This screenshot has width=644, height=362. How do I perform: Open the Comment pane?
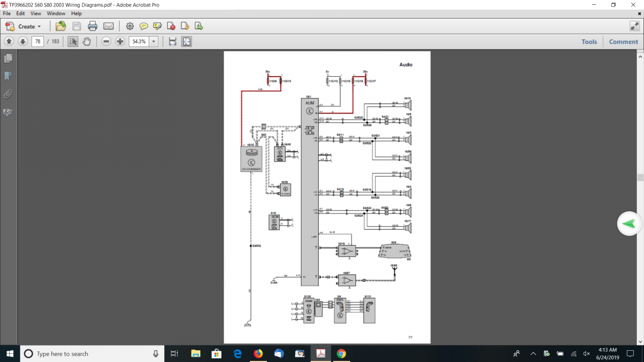(x=623, y=41)
